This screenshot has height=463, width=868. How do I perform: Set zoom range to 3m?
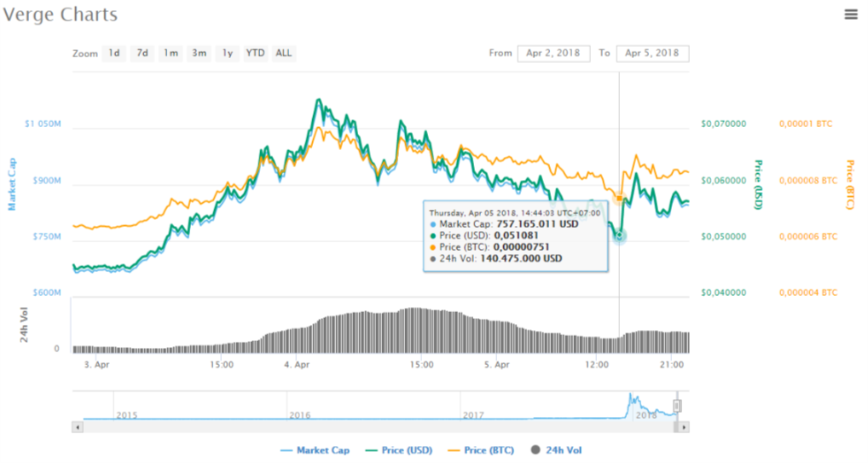click(199, 53)
